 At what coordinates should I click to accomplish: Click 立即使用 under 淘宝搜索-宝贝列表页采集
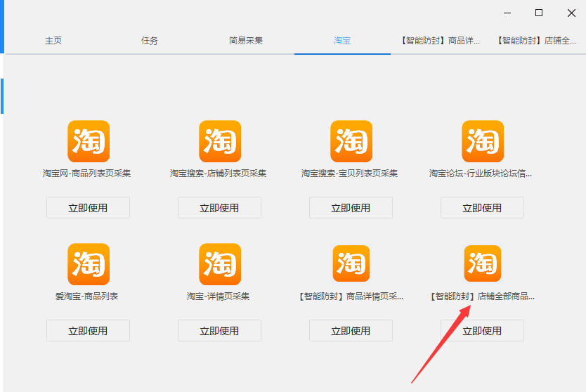(351, 208)
